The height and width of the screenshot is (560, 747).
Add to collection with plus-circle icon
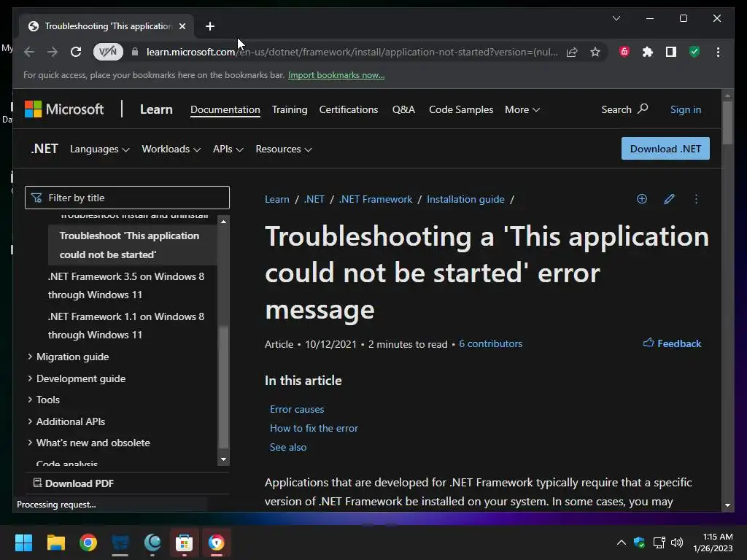(x=642, y=198)
